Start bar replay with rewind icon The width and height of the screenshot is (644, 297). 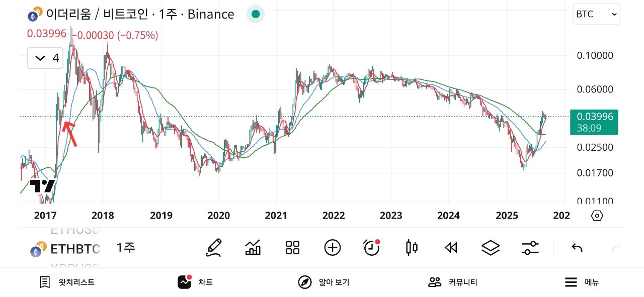pyautogui.click(x=451, y=247)
